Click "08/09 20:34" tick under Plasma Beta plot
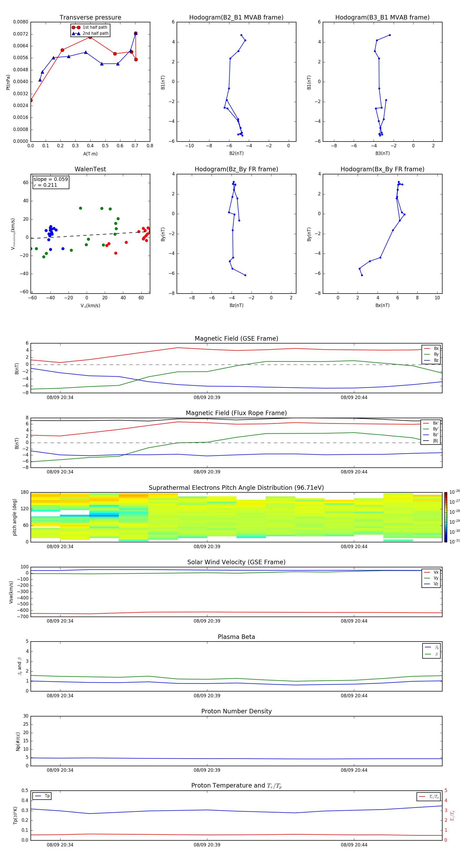 click(60, 695)
